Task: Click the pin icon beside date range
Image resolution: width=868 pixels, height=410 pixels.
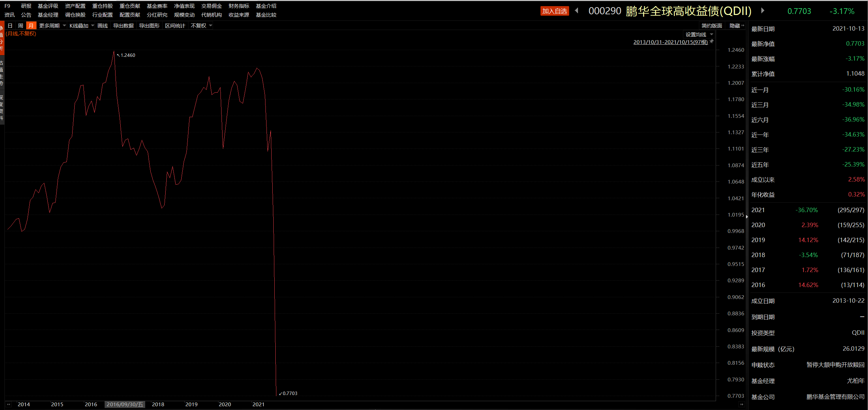Action: (712, 42)
